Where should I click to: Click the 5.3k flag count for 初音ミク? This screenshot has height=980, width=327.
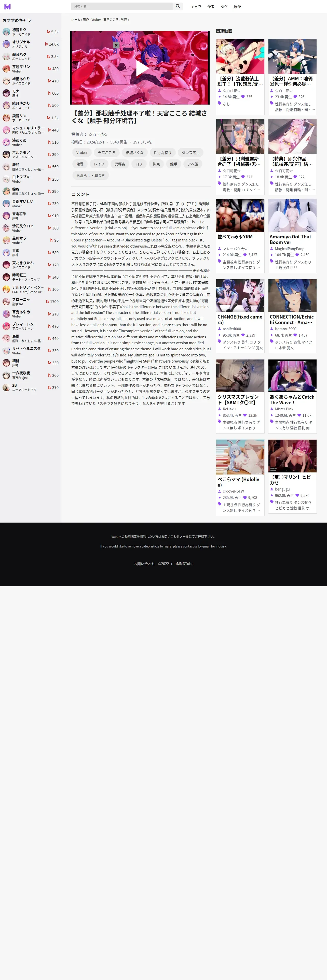tap(53, 32)
